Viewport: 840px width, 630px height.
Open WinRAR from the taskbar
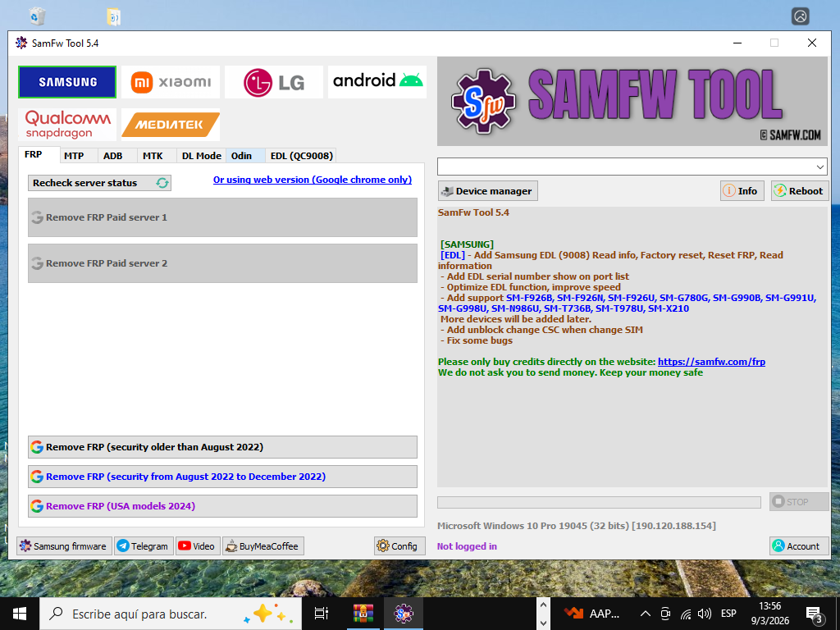[x=363, y=614]
